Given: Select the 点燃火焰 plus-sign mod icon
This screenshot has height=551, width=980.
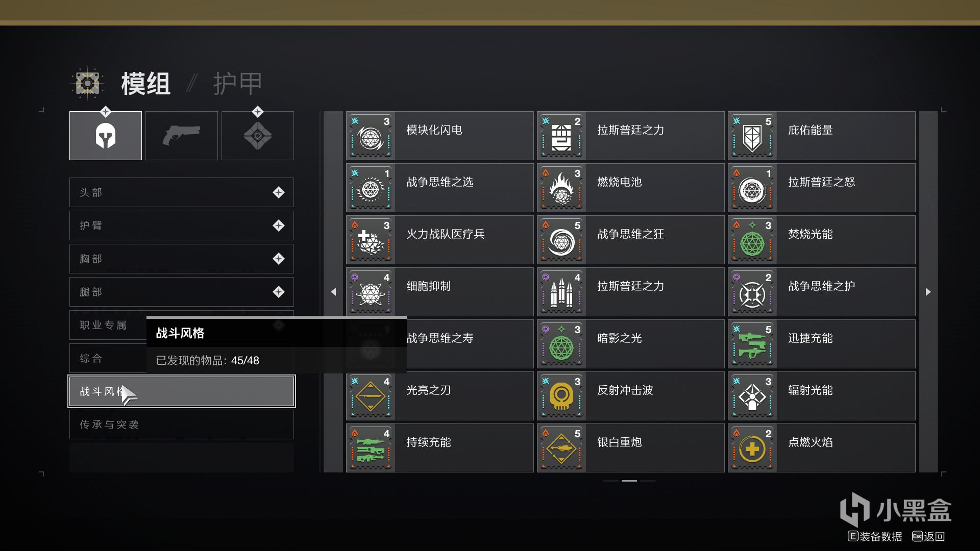Looking at the screenshot, I should (752, 448).
